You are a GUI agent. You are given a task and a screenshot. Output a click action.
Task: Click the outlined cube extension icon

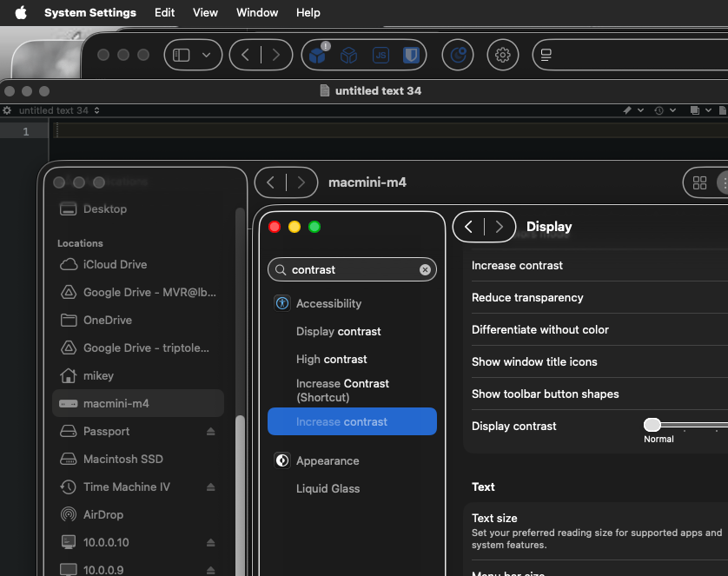348,56
